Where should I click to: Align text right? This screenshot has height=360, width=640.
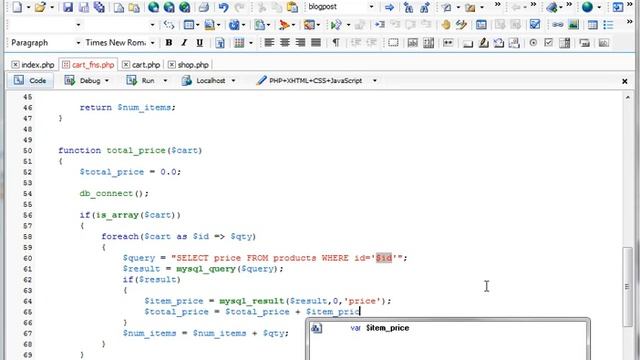click(x=300, y=42)
